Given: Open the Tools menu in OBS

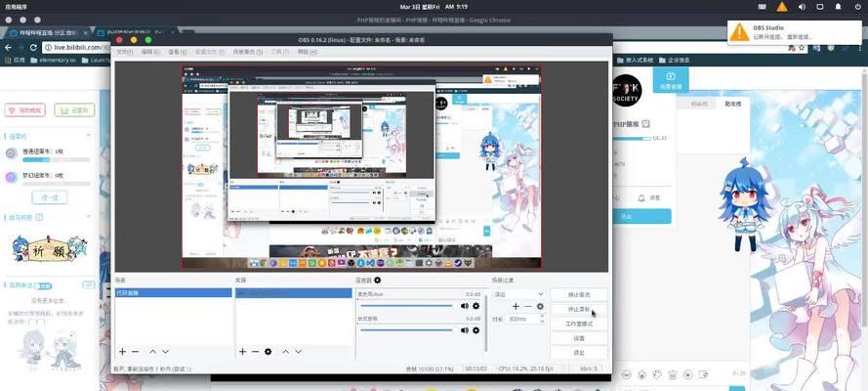Looking at the screenshot, I should click(279, 52).
